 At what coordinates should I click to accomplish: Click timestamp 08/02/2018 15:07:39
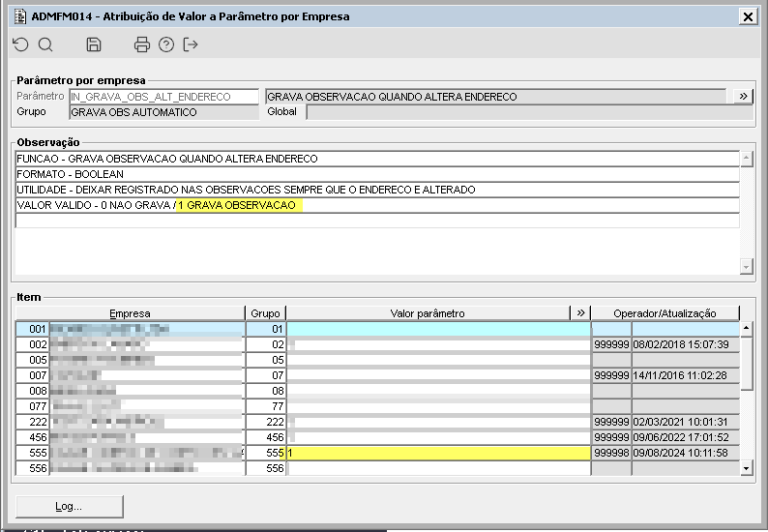click(685, 344)
